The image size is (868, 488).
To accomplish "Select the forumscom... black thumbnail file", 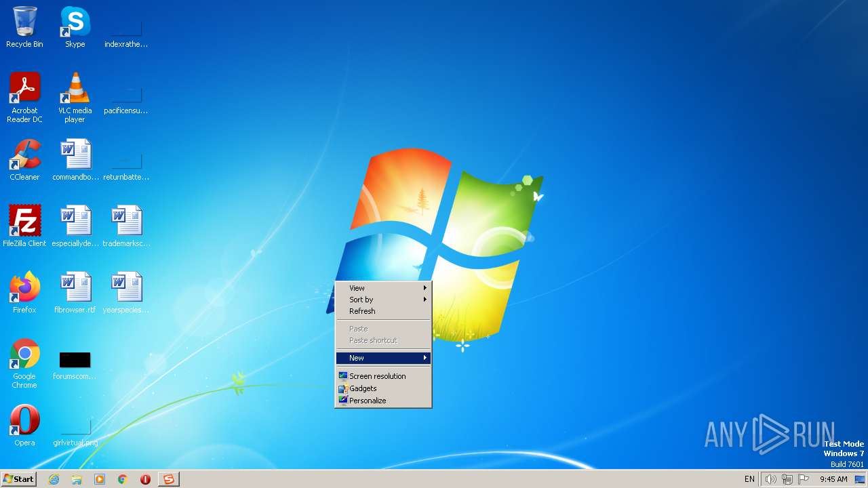I will point(75,365).
